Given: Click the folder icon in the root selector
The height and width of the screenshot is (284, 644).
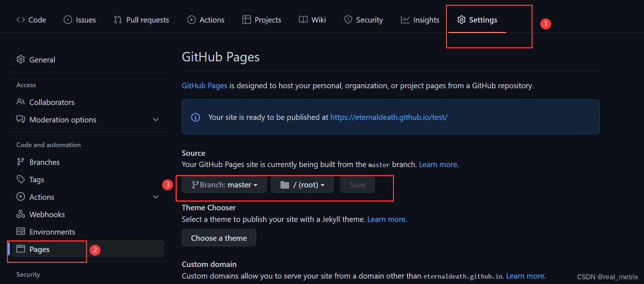Looking at the screenshot, I should pos(285,185).
